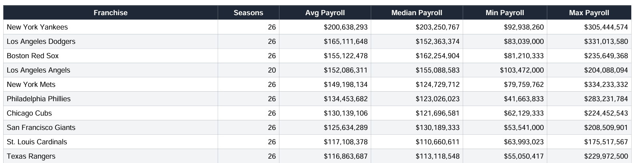This screenshot has height=163, width=644.
Task: Click the San Francisco Giants cell
Action: (41, 128)
